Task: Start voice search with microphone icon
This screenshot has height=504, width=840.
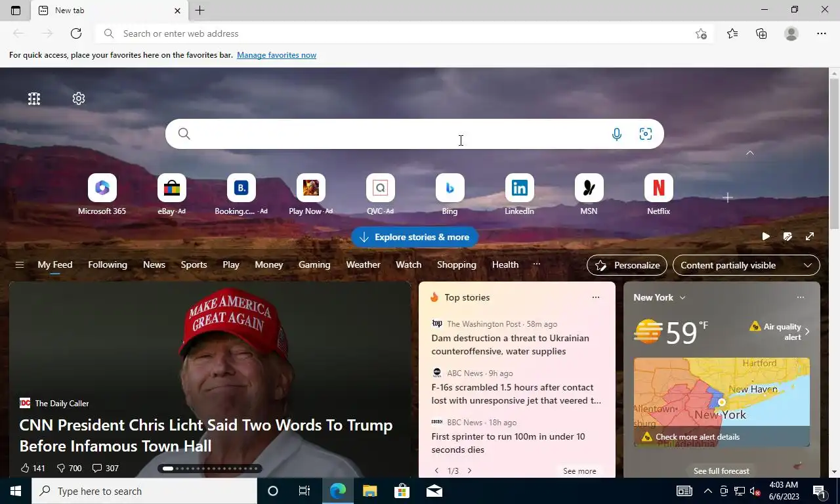Action: click(617, 134)
